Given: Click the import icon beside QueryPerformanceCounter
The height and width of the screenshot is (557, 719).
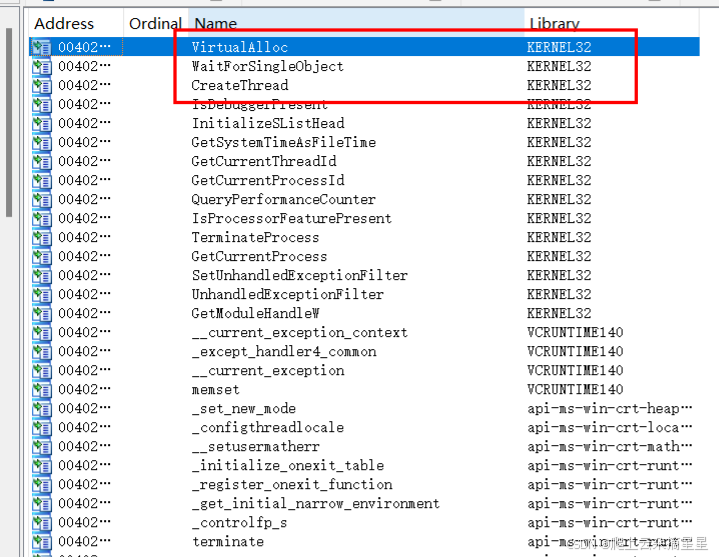Looking at the screenshot, I should (x=41, y=199).
